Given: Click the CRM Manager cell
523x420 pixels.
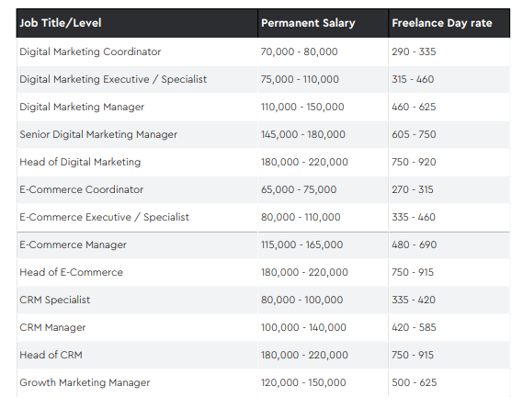Looking at the screenshot, I should (52, 327).
